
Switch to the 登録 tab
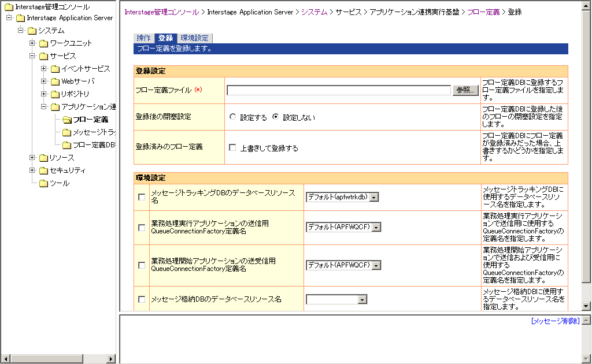click(165, 38)
